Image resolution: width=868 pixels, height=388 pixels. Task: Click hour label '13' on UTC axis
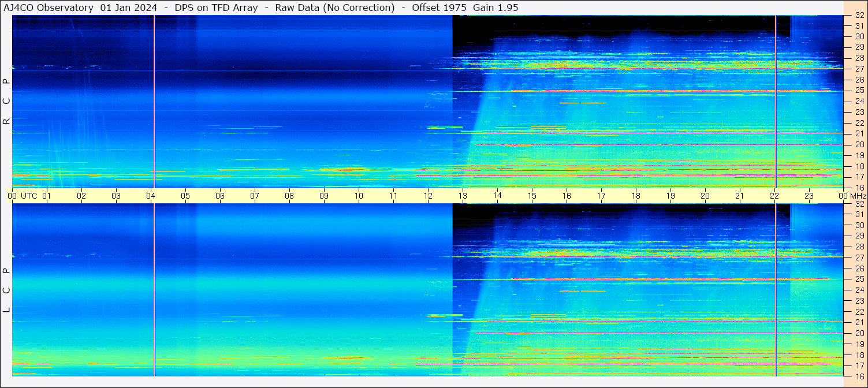(x=463, y=196)
